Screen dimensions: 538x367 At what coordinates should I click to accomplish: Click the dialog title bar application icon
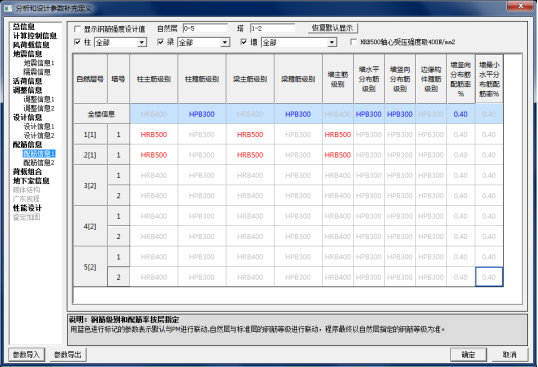point(8,8)
